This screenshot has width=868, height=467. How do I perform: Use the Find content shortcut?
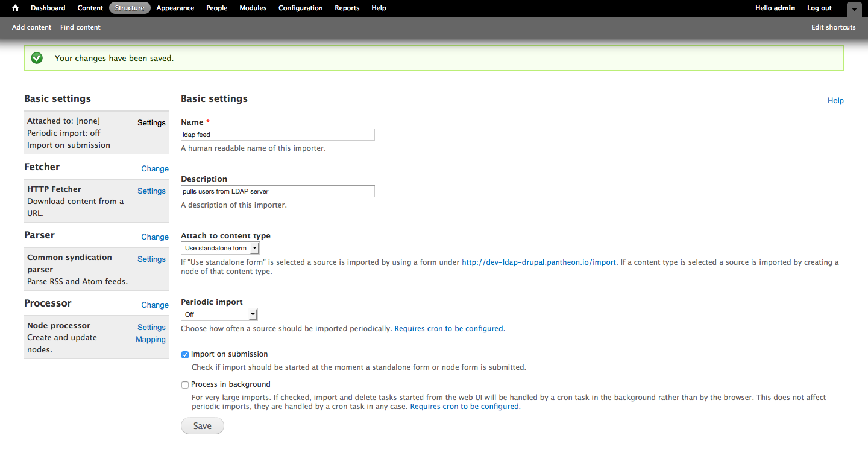click(x=80, y=27)
